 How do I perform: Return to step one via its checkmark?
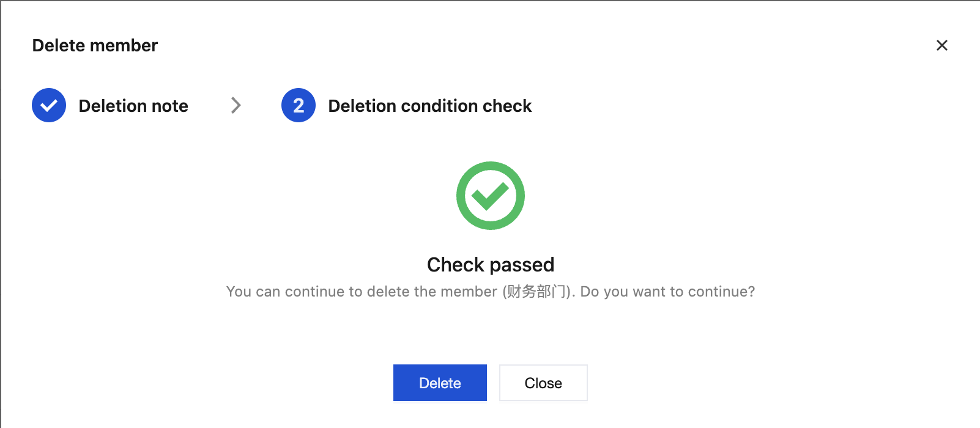tap(49, 105)
